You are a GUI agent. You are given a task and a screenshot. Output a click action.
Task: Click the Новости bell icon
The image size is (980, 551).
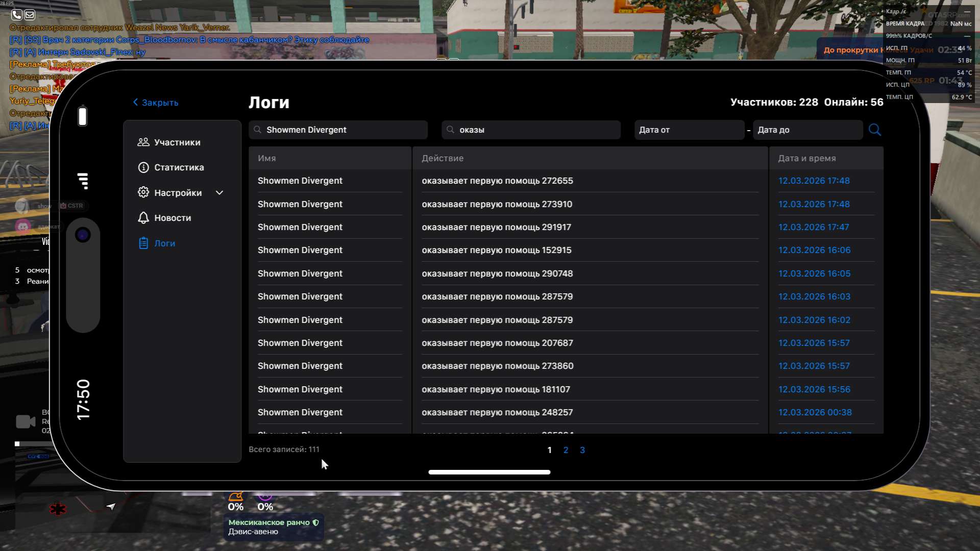(143, 218)
